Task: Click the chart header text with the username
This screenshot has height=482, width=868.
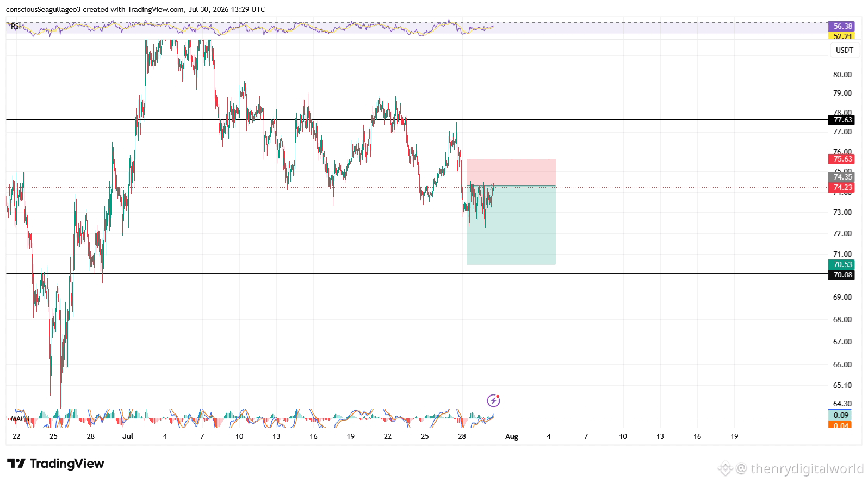Action: click(x=135, y=9)
